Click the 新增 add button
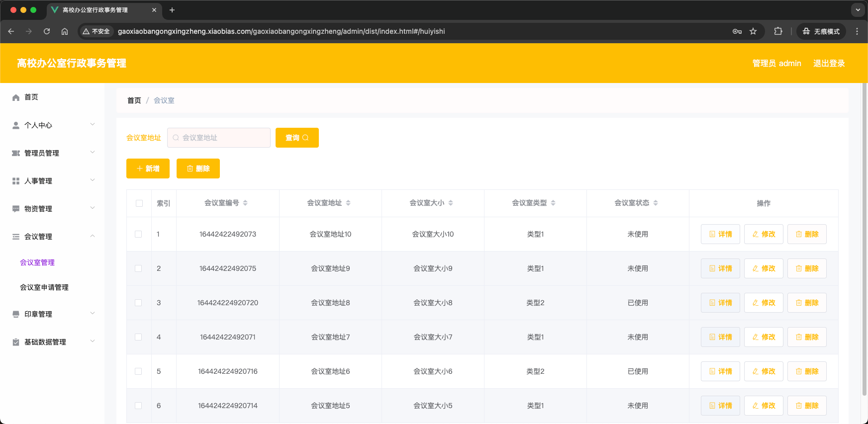Viewport: 868px width, 424px height. [x=148, y=169]
